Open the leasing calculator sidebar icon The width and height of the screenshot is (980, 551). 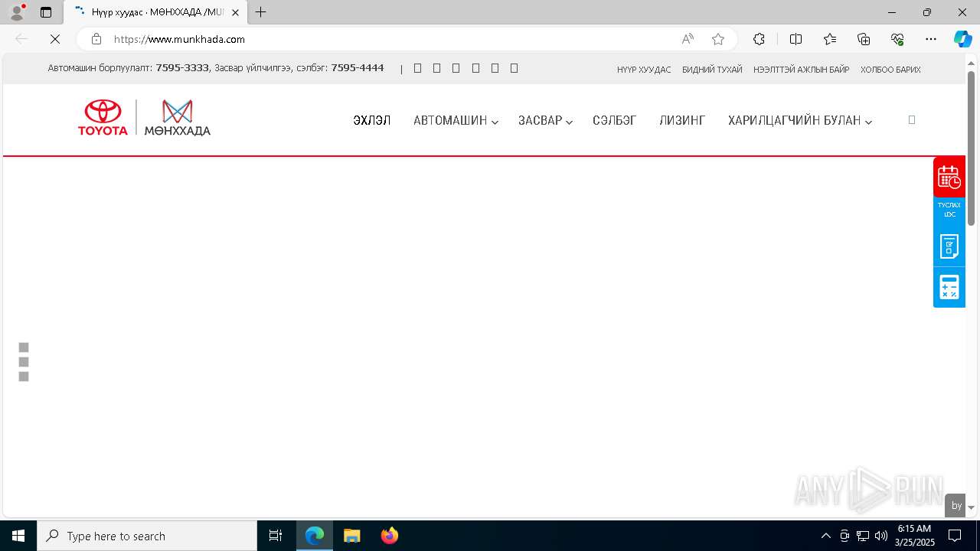click(949, 287)
